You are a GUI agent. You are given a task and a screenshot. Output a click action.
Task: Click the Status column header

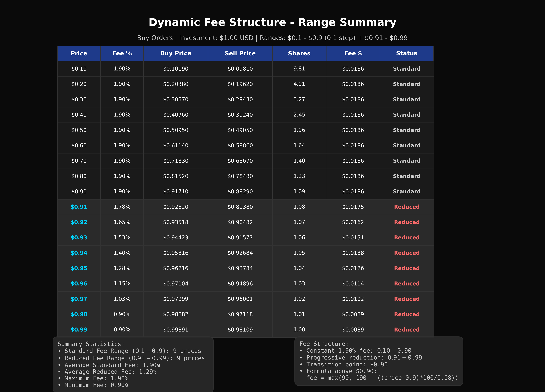pyautogui.click(x=407, y=53)
